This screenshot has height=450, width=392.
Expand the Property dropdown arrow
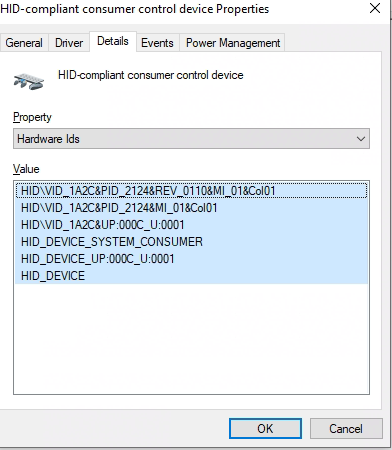click(x=361, y=139)
